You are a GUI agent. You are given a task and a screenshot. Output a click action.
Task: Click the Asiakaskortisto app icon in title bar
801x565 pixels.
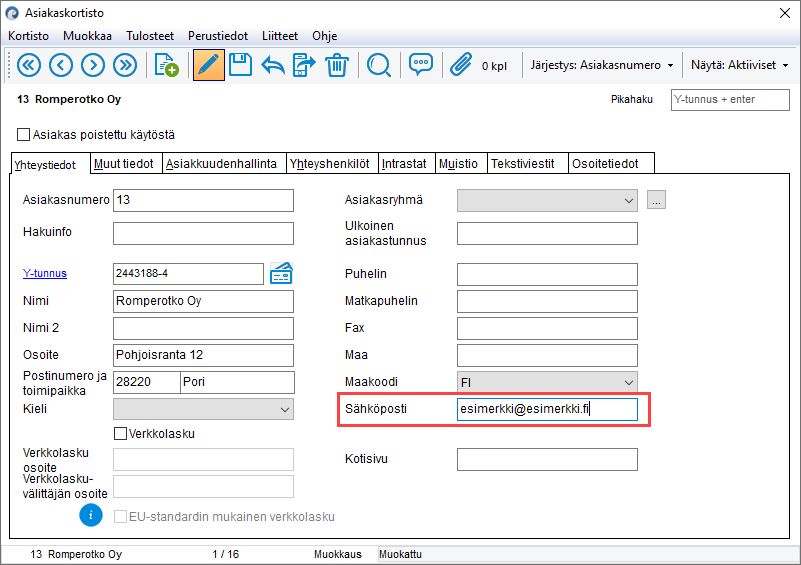tap(12, 13)
